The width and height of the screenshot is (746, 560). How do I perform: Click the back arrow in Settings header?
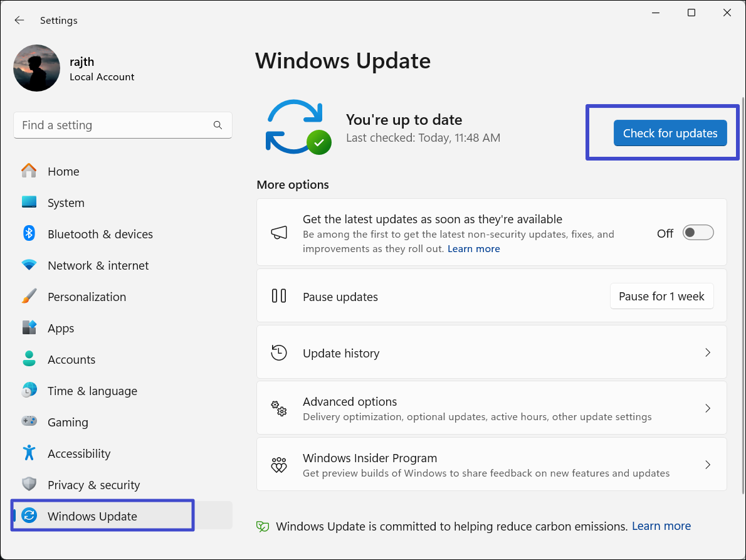(x=19, y=20)
